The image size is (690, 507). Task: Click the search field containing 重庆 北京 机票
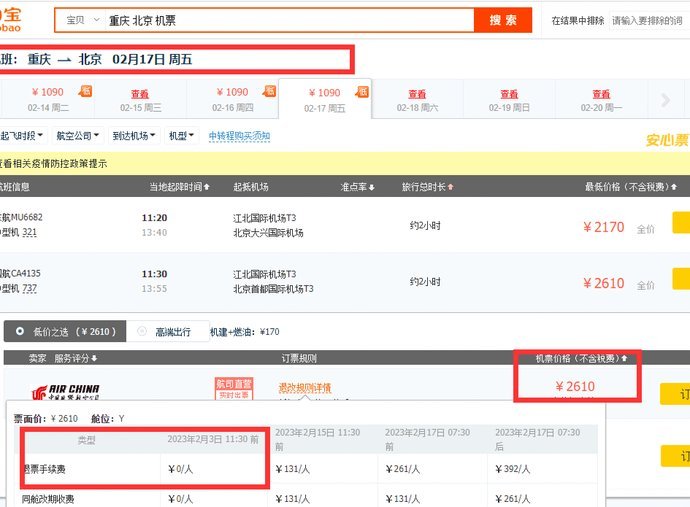(x=290, y=20)
